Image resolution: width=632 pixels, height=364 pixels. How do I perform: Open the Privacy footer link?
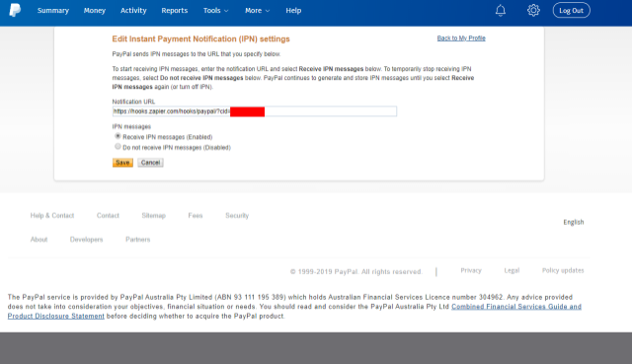point(471,270)
